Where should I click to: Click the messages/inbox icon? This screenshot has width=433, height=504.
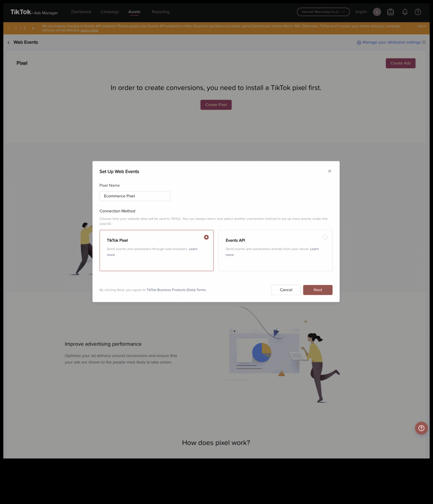click(x=391, y=12)
